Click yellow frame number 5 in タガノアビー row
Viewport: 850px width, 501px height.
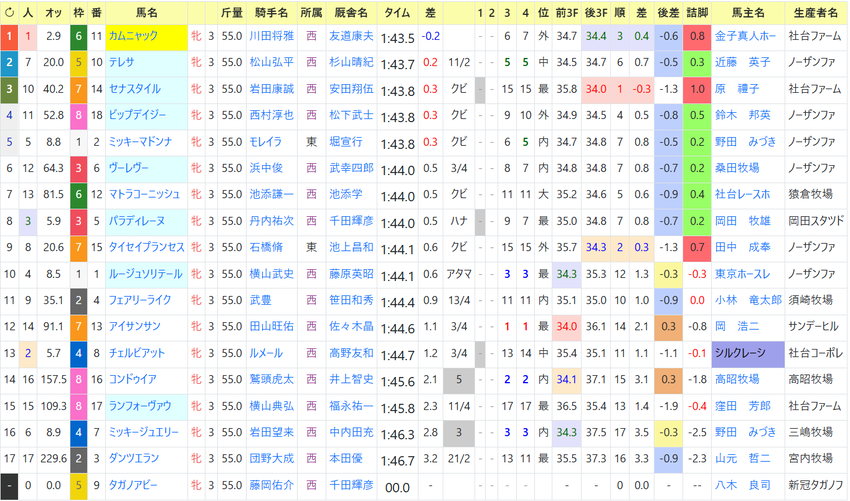coord(79,485)
